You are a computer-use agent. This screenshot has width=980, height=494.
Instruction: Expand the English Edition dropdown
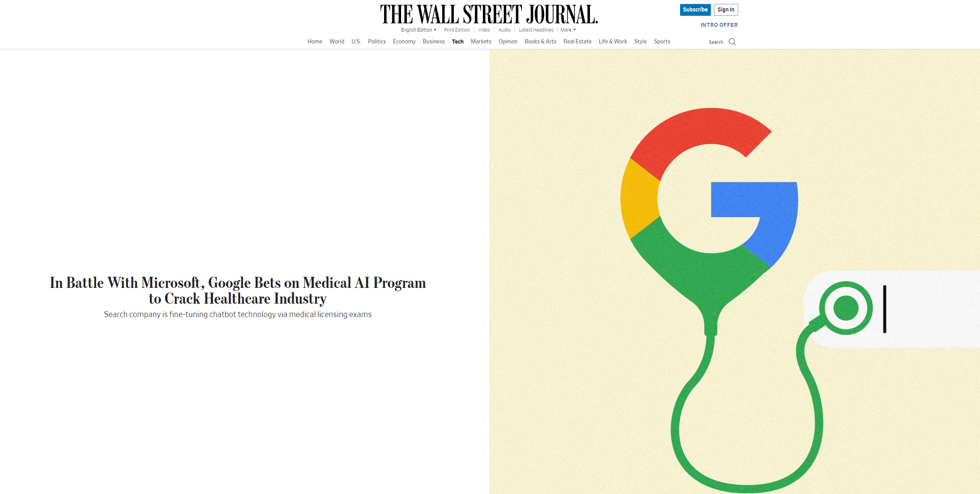click(x=418, y=30)
